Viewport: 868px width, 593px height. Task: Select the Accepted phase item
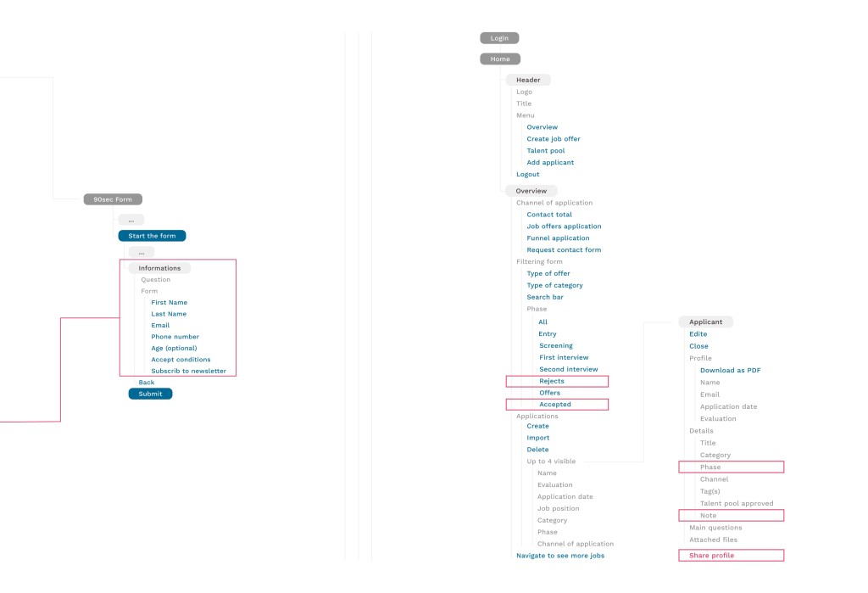557,405
